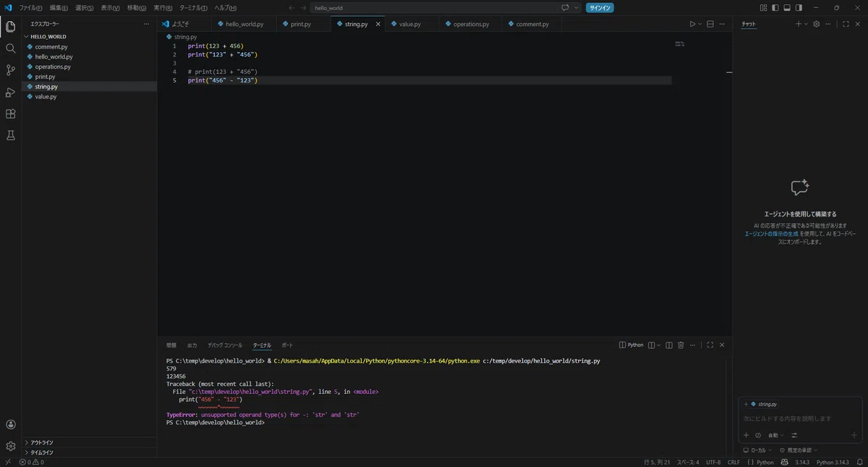Toggle the primary side bar visibility

click(775, 8)
